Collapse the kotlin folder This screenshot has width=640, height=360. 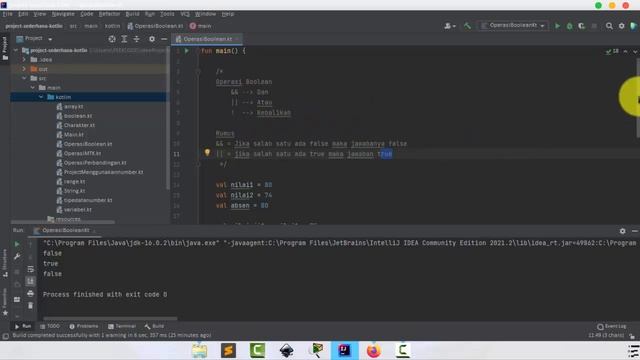(41, 97)
